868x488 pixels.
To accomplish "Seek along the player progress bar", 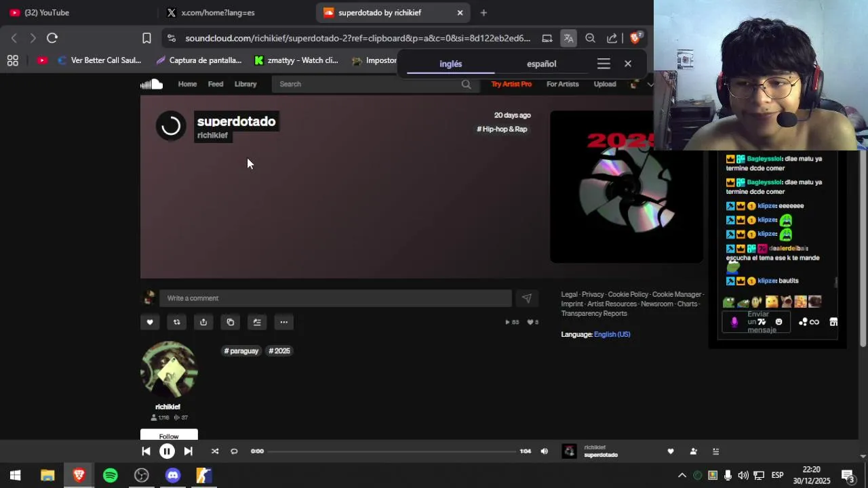I will click(x=392, y=451).
